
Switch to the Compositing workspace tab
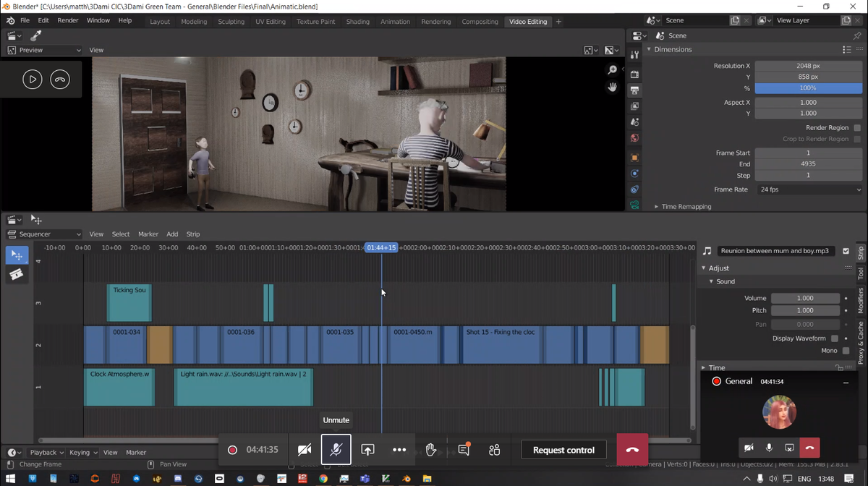point(480,22)
